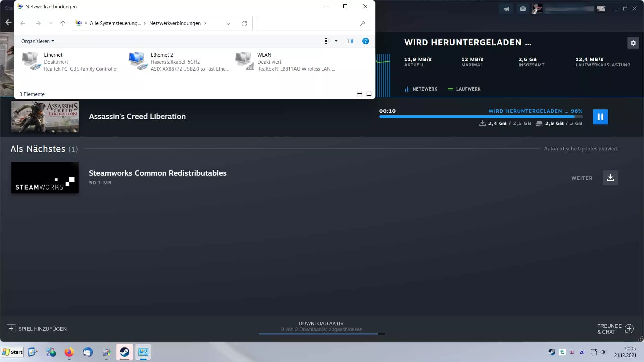
Task: Click Alle Systemsteuerung breadcrumb
Action: 115,23
